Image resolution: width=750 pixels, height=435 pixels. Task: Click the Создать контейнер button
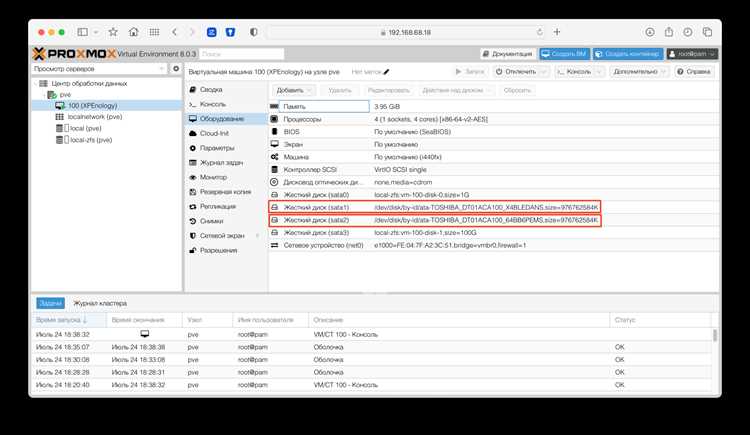628,54
